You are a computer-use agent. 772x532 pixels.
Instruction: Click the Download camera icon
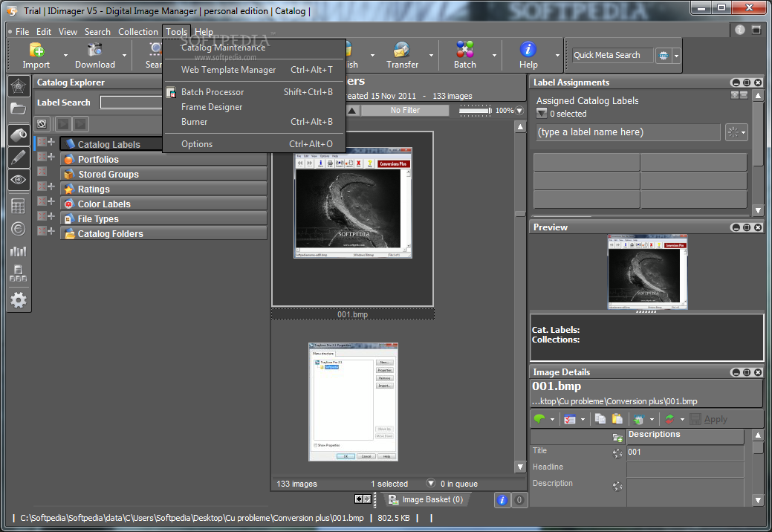click(94, 50)
